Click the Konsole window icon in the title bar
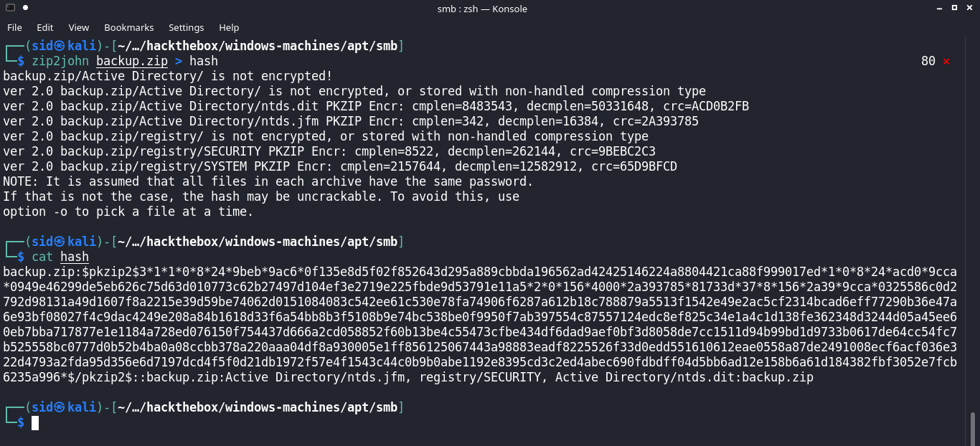This screenshot has height=446, width=980. [10, 9]
